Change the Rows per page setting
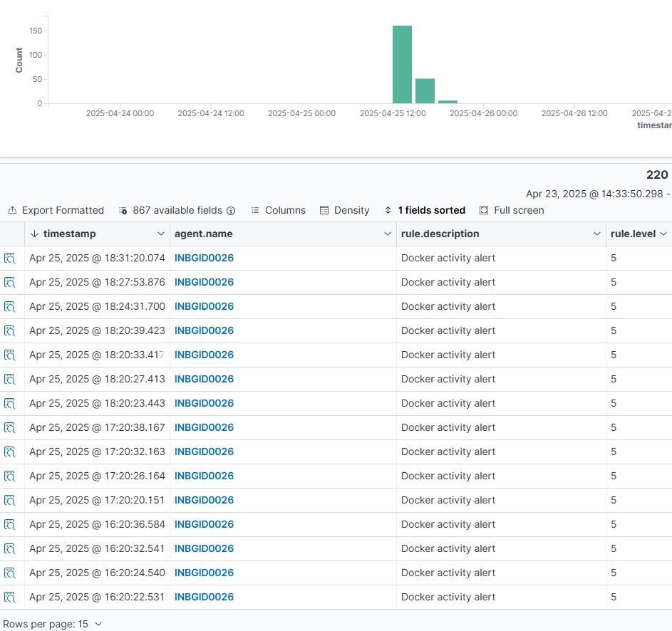This screenshot has width=672, height=631. [x=53, y=624]
